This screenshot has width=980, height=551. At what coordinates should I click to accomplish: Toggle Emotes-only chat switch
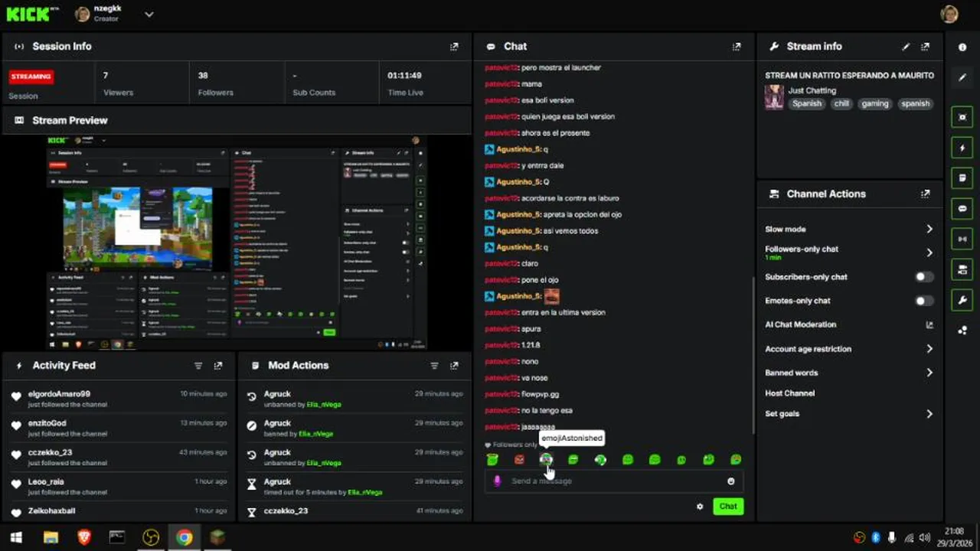[925, 301]
